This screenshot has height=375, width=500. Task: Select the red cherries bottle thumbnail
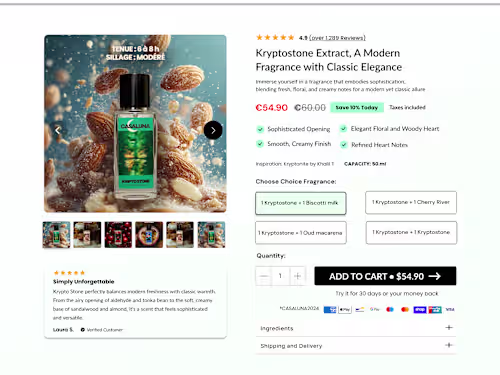click(118, 235)
